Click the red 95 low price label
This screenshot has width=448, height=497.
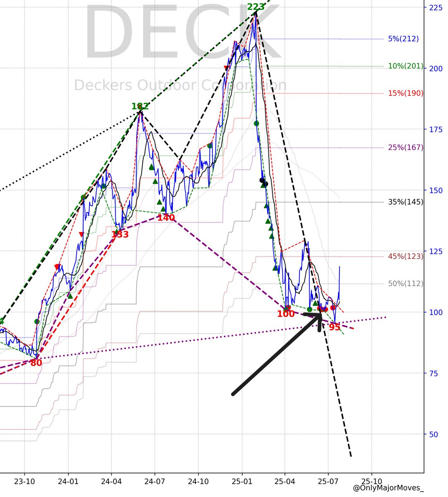coord(335,328)
